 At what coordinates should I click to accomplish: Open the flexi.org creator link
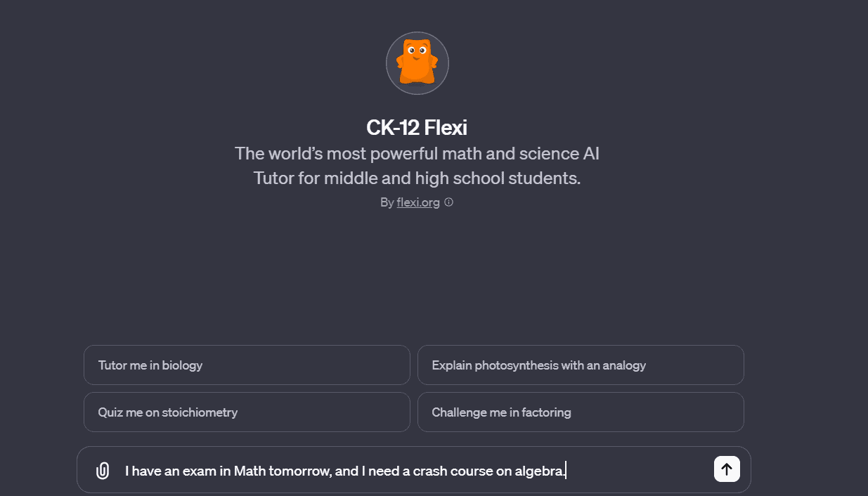418,202
